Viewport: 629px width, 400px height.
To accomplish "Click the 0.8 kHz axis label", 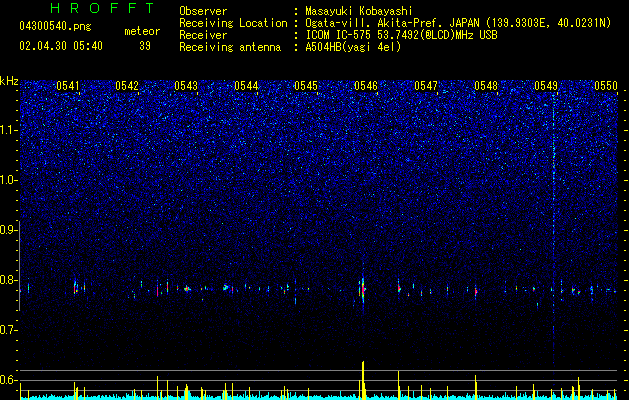I will coord(8,280).
